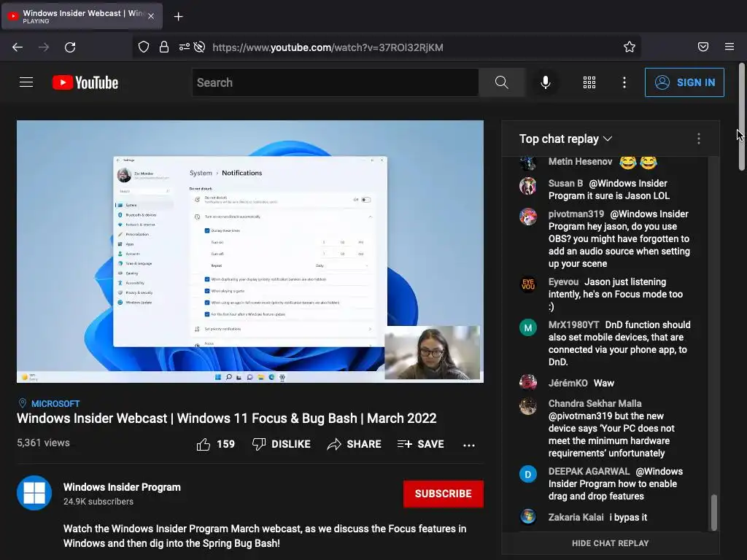Go back using the browser back arrow
Viewport: 747px width, 560px height.
pos(18,47)
